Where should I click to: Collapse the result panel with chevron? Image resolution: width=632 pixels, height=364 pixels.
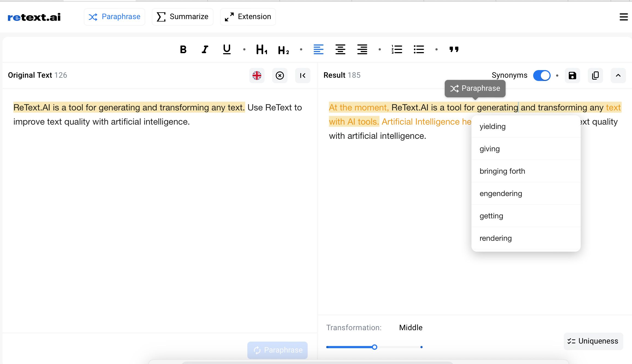click(x=618, y=76)
